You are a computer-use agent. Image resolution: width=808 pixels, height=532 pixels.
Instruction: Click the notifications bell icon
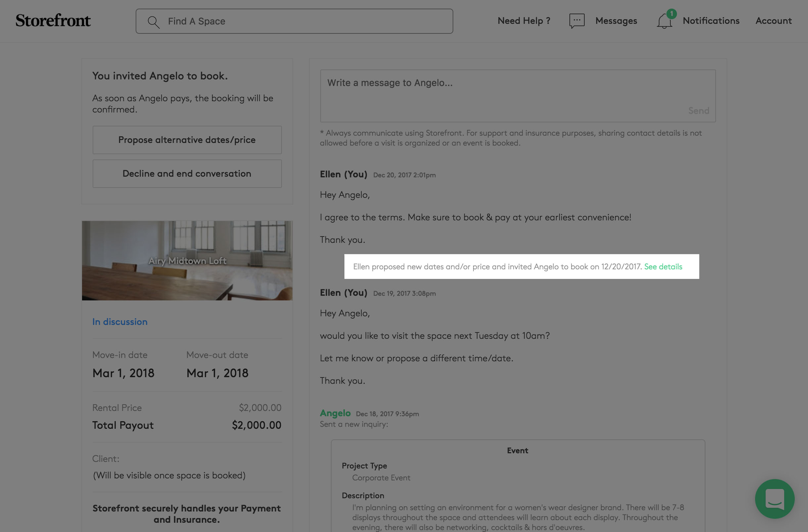tap(664, 22)
